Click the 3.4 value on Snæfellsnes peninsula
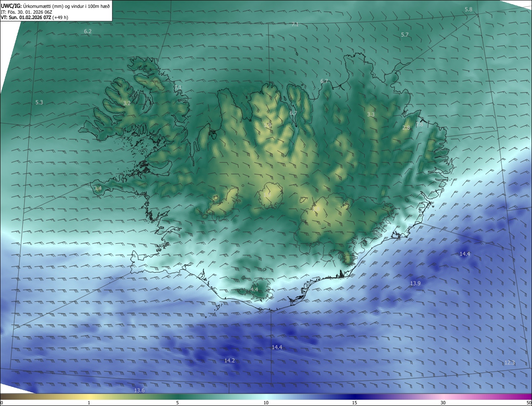The width and height of the screenshot is (532, 406). click(x=98, y=188)
